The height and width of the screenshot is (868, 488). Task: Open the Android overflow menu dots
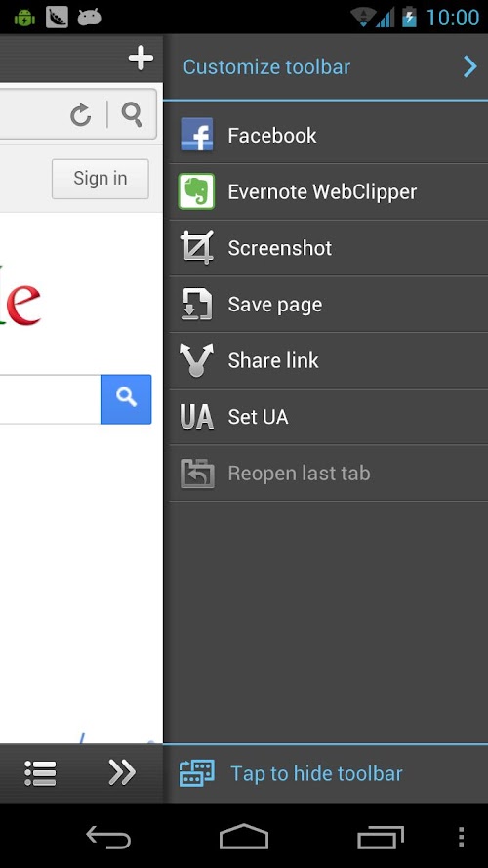point(461,837)
